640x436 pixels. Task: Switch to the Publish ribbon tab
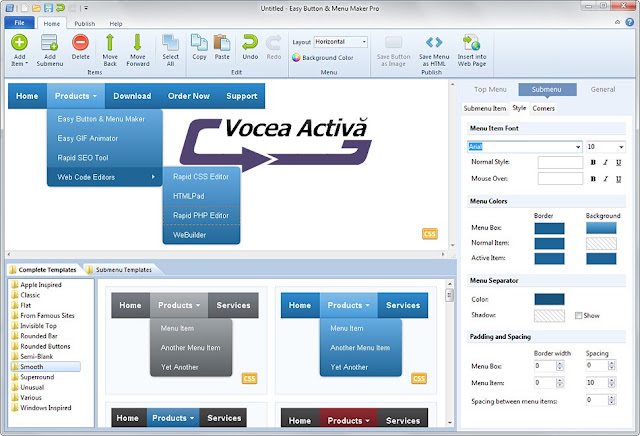pyautogui.click(x=84, y=24)
